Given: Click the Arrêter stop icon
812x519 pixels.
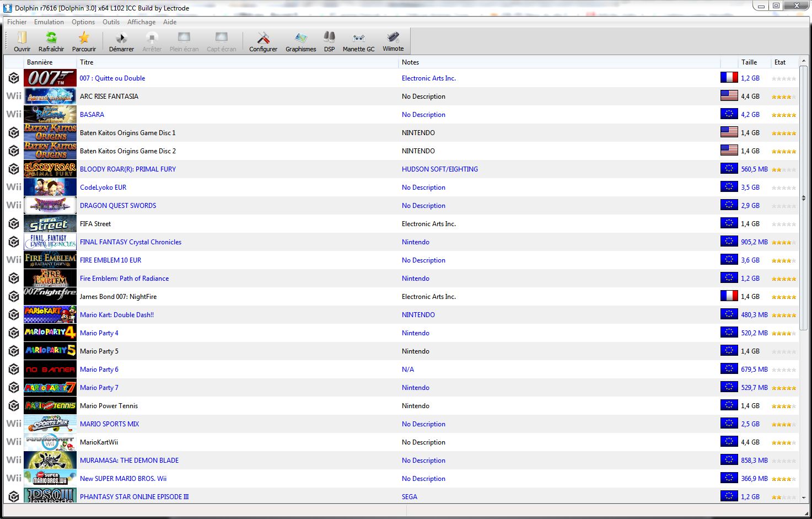Looking at the screenshot, I should (152, 38).
